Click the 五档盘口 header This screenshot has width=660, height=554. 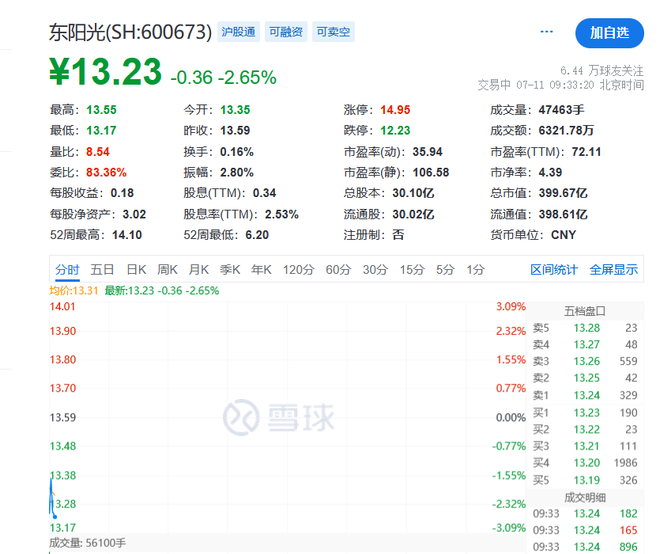pos(585,311)
